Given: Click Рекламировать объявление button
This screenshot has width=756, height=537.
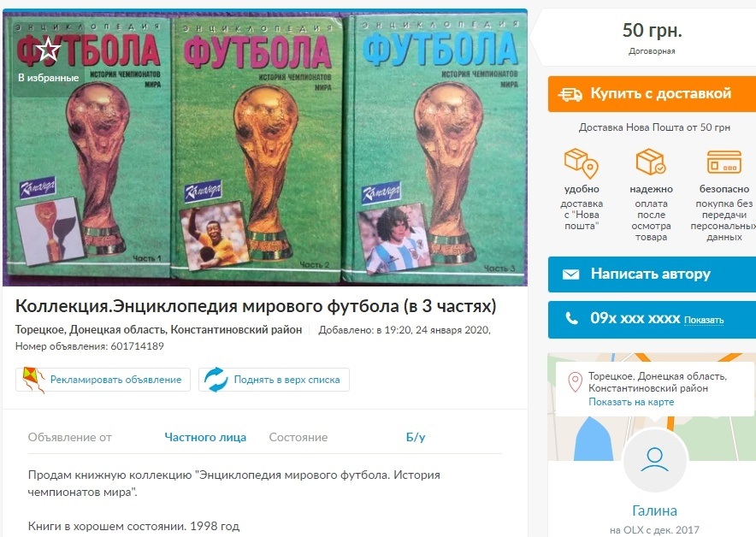Looking at the screenshot, I should tap(103, 380).
